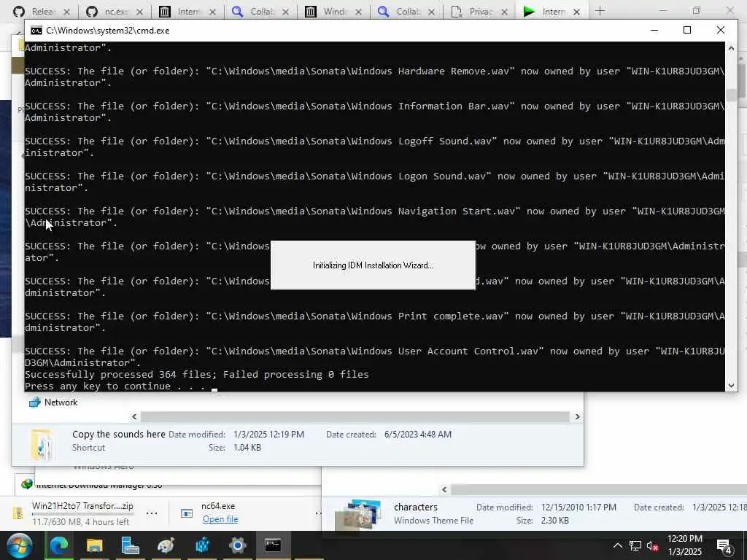Image resolution: width=747 pixels, height=560 pixels.
Task: Open File Explorer from the taskbar
Action: pyautogui.click(x=94, y=545)
